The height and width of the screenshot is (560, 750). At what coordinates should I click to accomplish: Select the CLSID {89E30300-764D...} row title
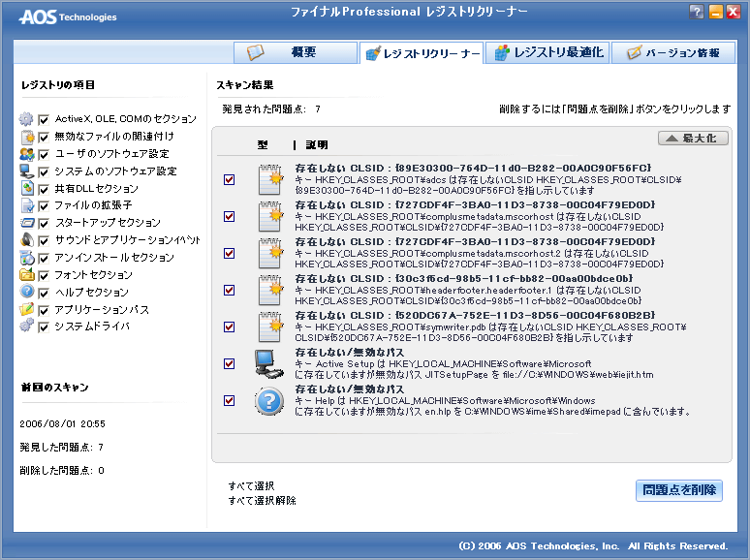[x=474, y=169]
